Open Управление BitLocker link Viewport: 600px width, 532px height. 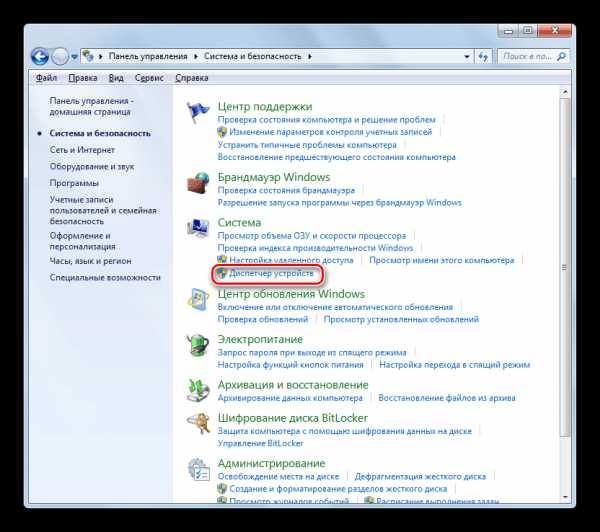tap(260, 443)
